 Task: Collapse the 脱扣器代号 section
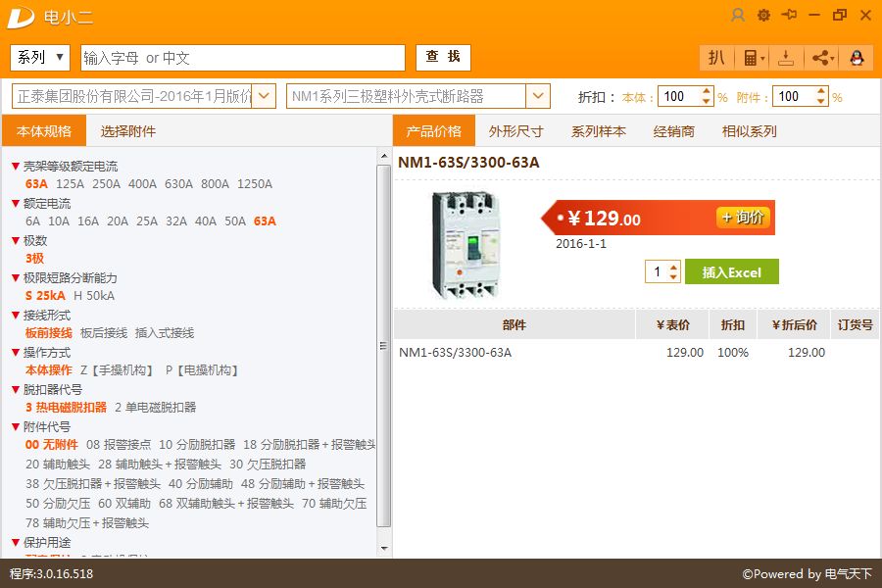pyautogui.click(x=16, y=389)
